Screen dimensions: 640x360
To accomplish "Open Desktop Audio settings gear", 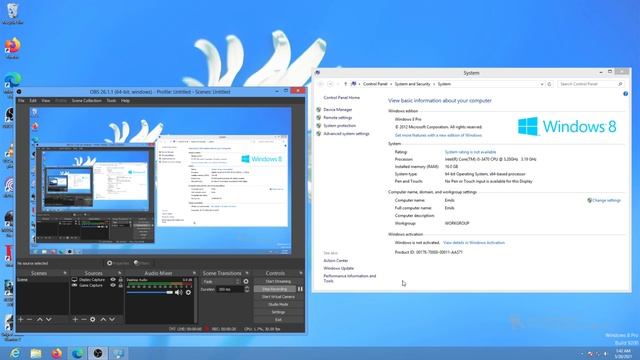I will [188, 292].
